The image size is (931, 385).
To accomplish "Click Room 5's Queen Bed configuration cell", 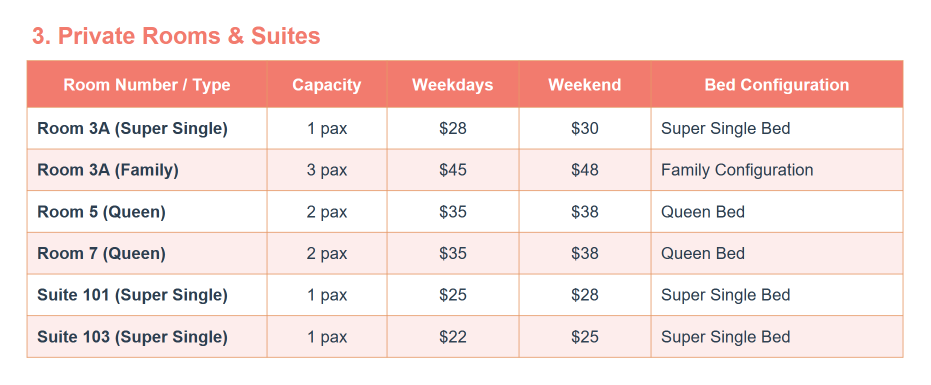I will 777,212.
